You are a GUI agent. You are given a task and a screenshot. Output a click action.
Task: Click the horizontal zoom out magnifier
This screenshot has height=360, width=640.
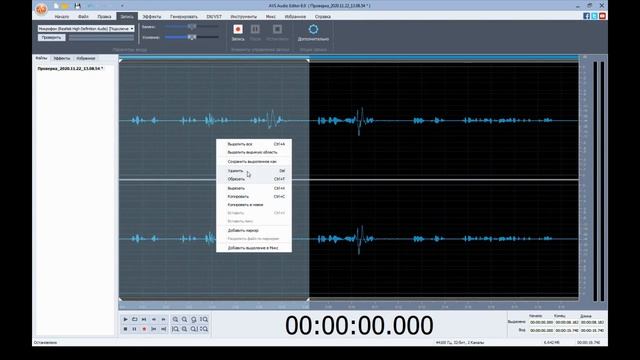[184, 319]
